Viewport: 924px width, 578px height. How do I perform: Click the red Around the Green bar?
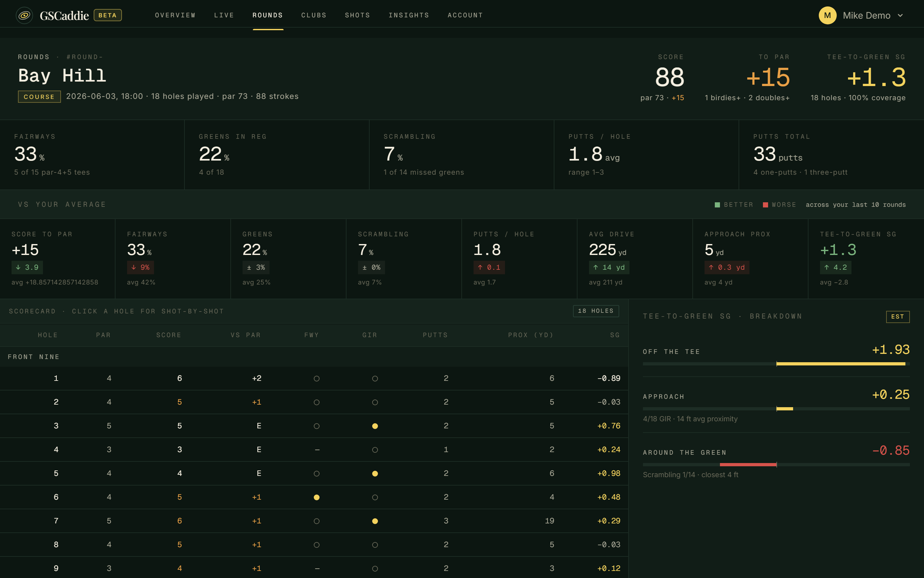coord(748,465)
